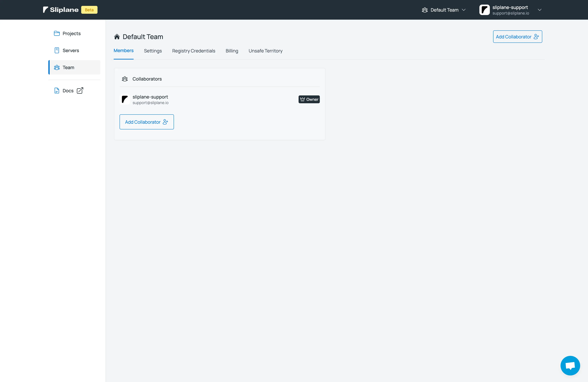Click the team people icon in header
This screenshot has height=382, width=588.
pyautogui.click(x=425, y=10)
